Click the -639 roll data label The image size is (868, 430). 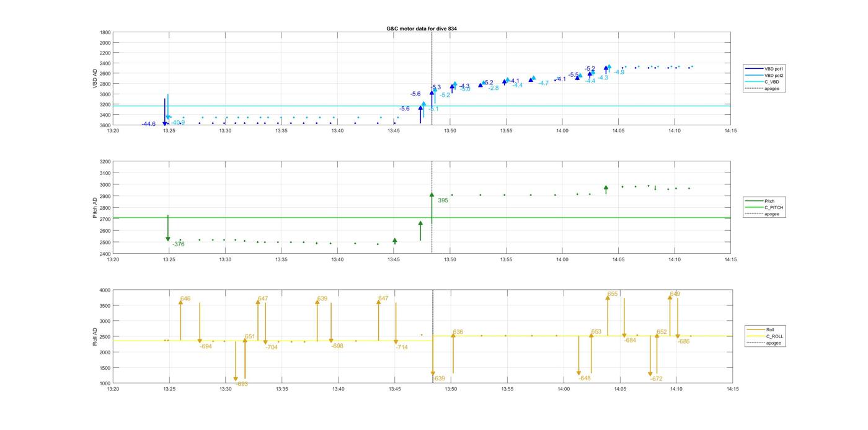tap(438, 378)
